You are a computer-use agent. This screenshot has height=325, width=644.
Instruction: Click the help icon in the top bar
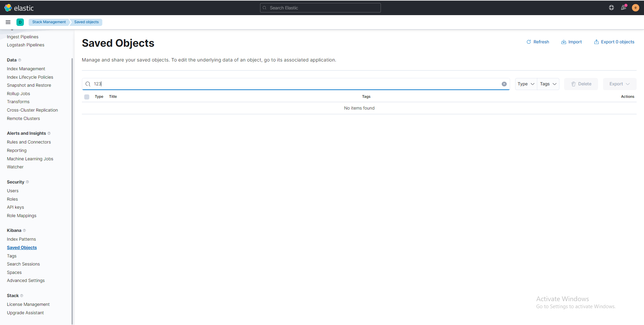pos(611,7)
